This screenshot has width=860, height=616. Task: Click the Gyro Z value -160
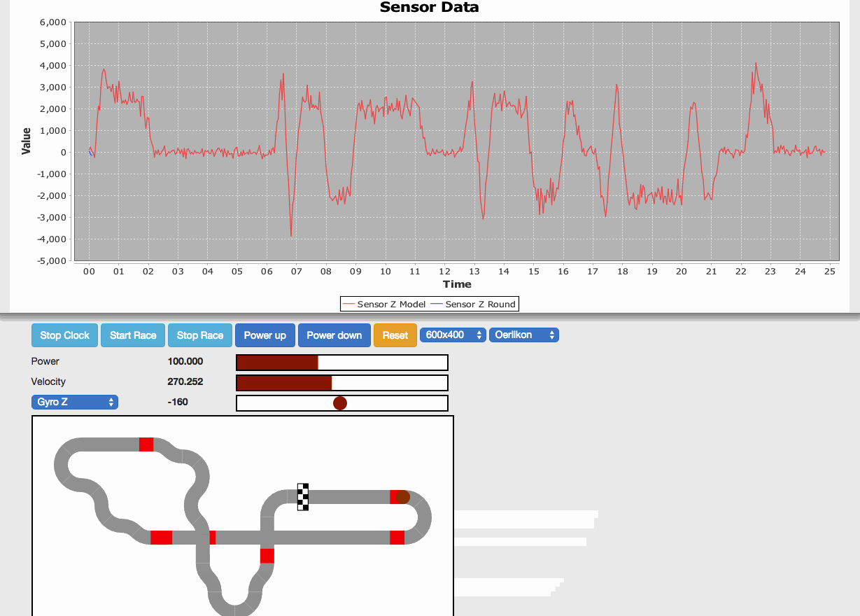178,402
